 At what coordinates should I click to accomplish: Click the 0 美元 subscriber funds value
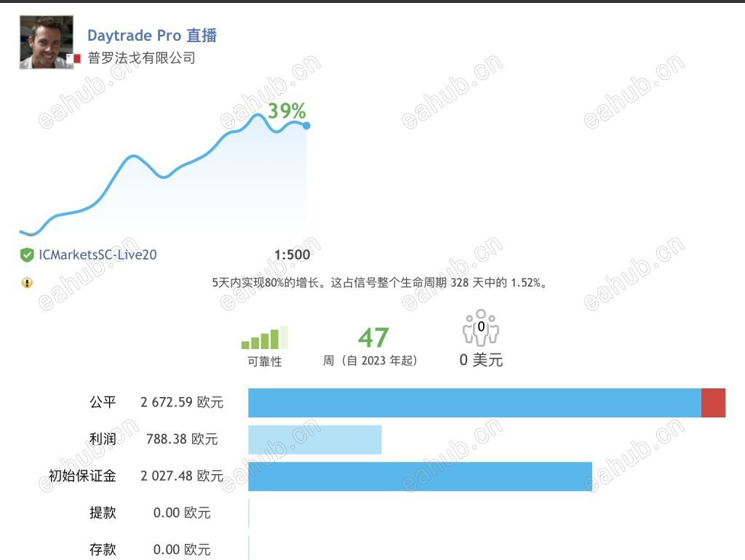(x=481, y=360)
